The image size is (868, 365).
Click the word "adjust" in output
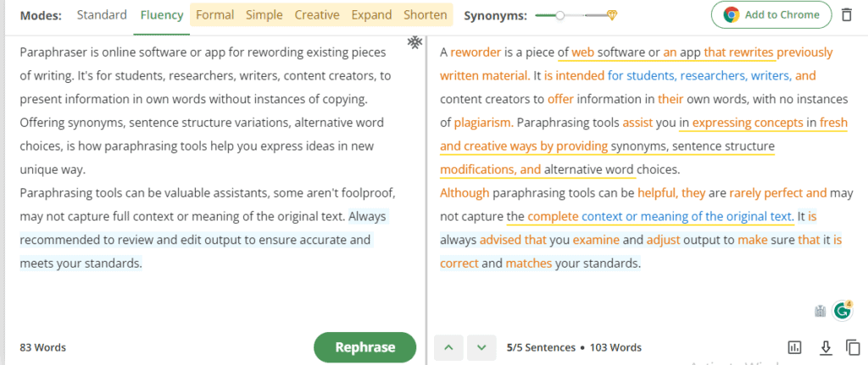point(663,240)
